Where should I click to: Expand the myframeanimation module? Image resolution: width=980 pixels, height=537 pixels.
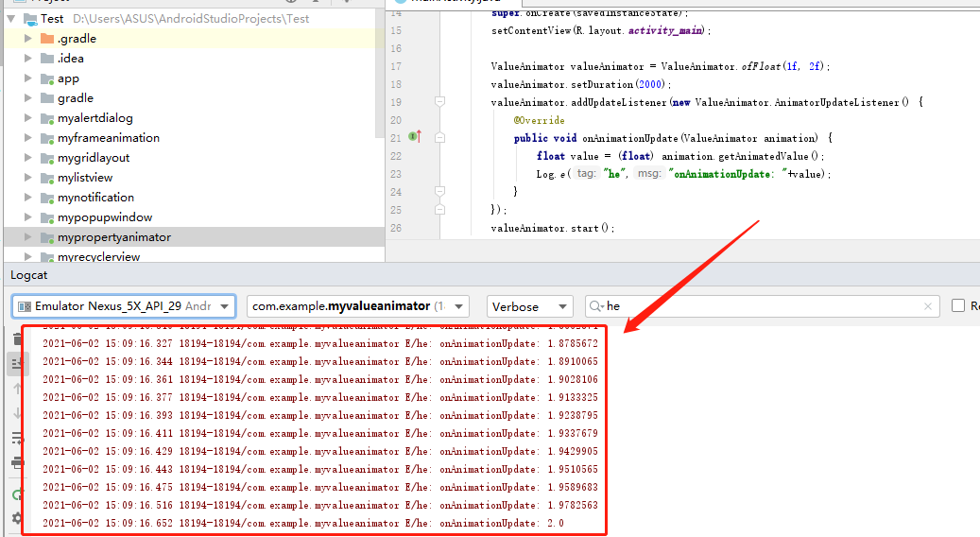click(28, 137)
